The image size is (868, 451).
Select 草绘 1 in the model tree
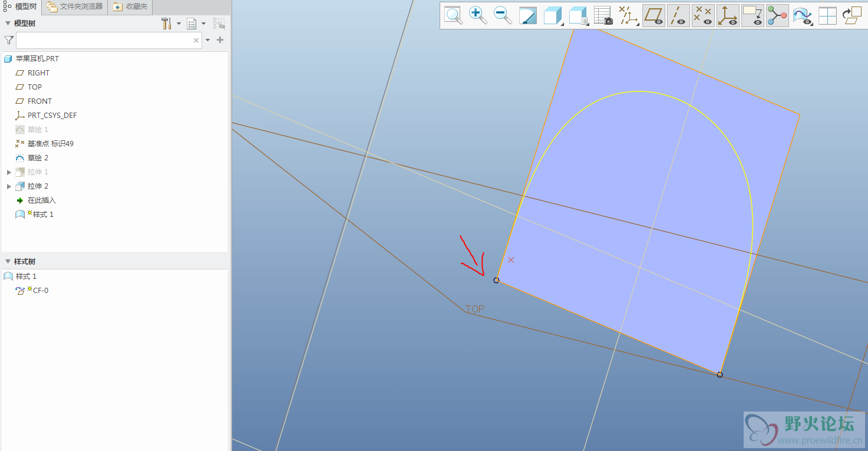pos(38,130)
